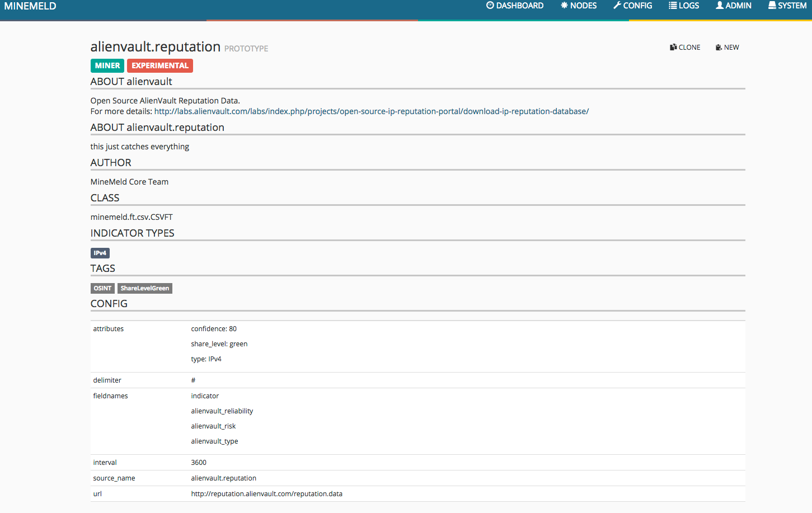The image size is (812, 513).
Task: Click the OSINT tag
Action: pyautogui.click(x=102, y=288)
